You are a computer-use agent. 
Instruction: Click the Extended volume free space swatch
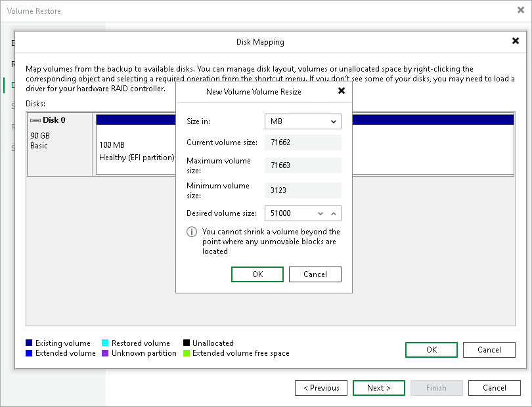pos(188,353)
